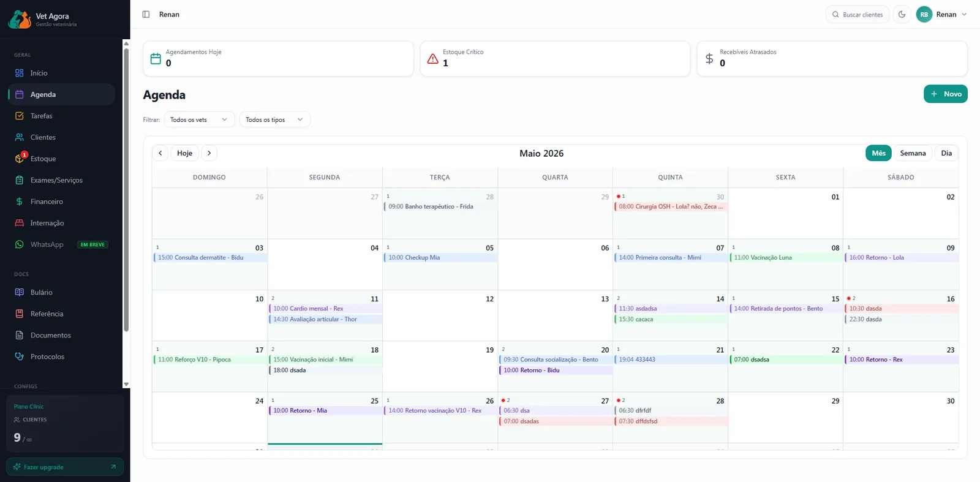Switch calendar to Dia view
The image size is (980, 482).
click(946, 153)
